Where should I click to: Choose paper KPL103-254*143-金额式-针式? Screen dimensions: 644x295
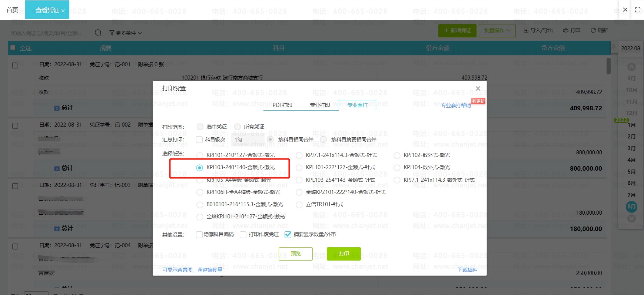pos(299,180)
